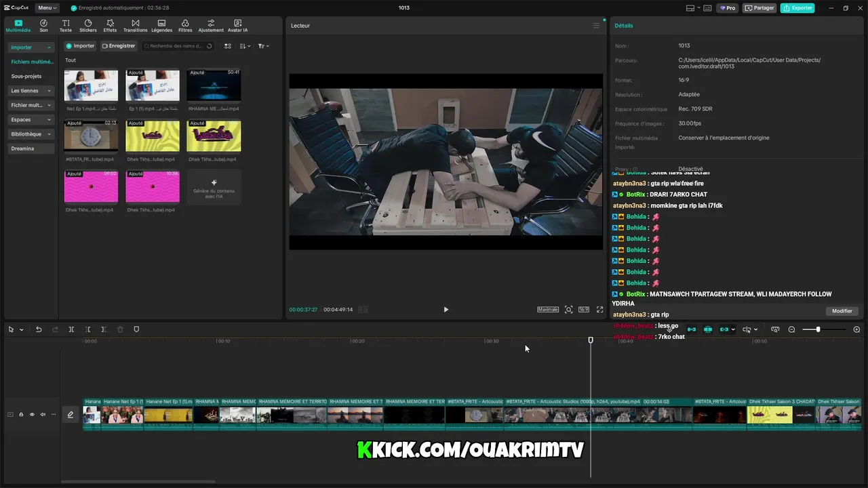Click the Maximale quality button

click(548, 309)
